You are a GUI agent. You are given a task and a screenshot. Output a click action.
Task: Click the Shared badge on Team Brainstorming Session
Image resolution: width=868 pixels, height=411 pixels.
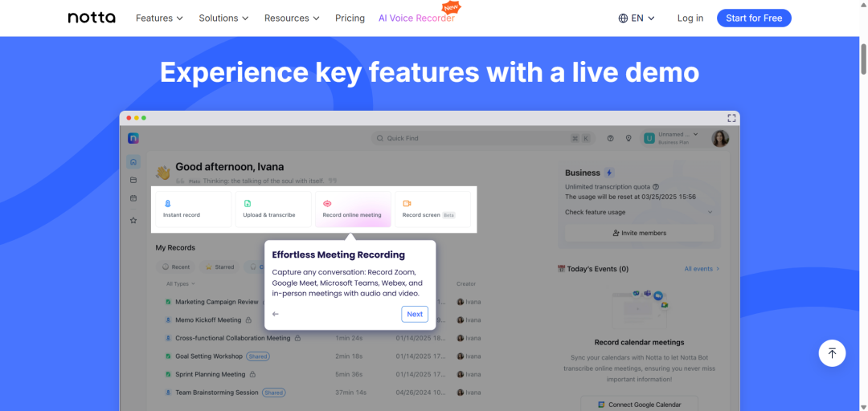pos(273,393)
